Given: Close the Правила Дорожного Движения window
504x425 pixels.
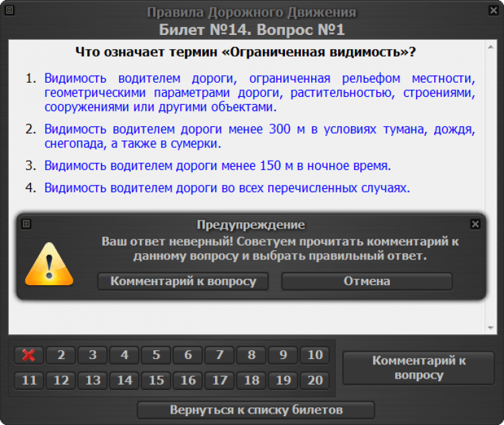Looking at the screenshot, I should (494, 10).
